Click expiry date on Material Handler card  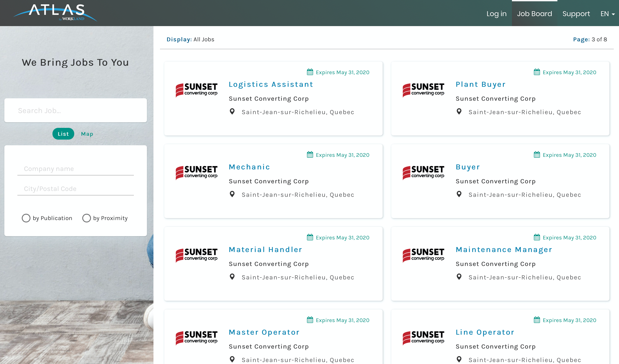(x=342, y=238)
